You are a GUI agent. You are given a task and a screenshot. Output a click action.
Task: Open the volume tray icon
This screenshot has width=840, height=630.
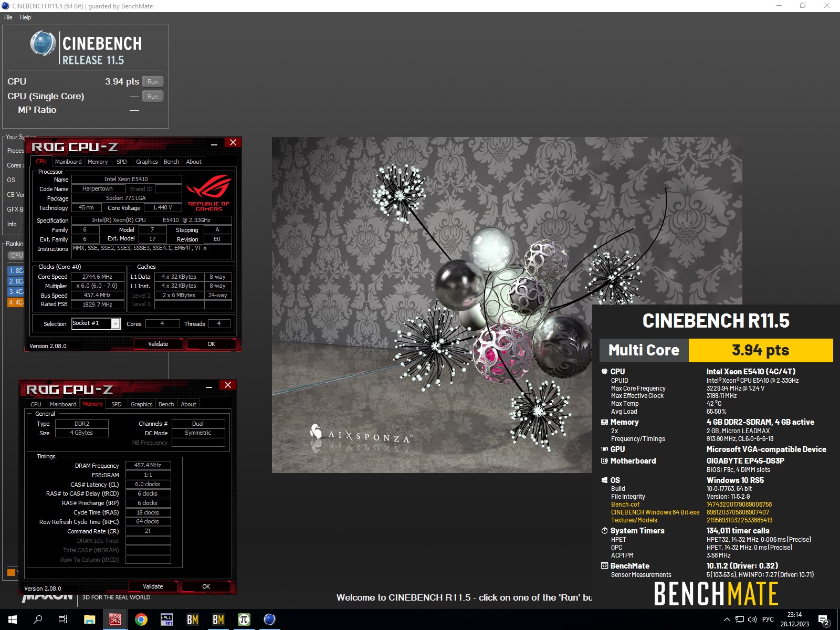pyautogui.click(x=752, y=619)
